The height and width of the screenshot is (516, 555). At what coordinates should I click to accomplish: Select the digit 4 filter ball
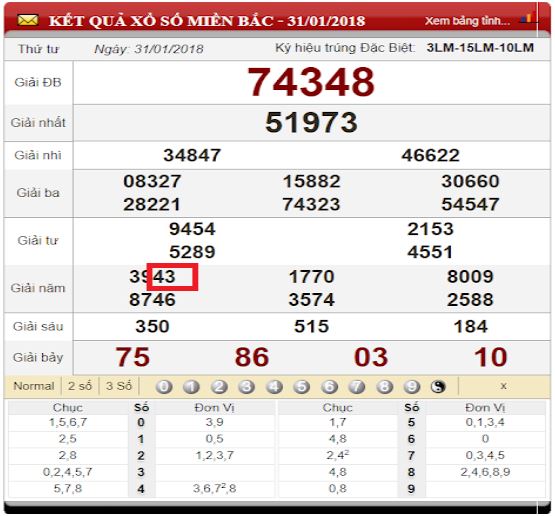[274, 386]
